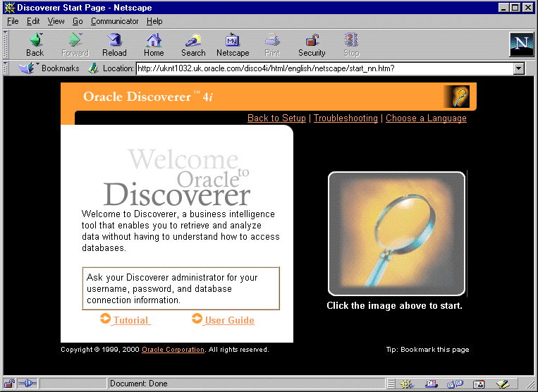Image resolution: width=538 pixels, height=392 pixels.
Task: Open the Mailbox icon in the component bar
Action: pos(432,384)
